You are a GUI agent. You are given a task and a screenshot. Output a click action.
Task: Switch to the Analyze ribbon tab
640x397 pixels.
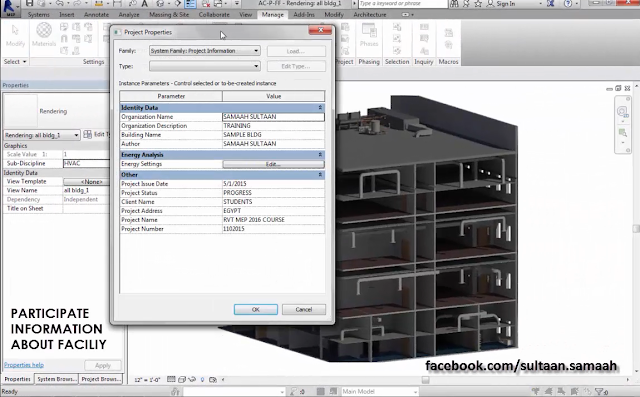tap(129, 15)
